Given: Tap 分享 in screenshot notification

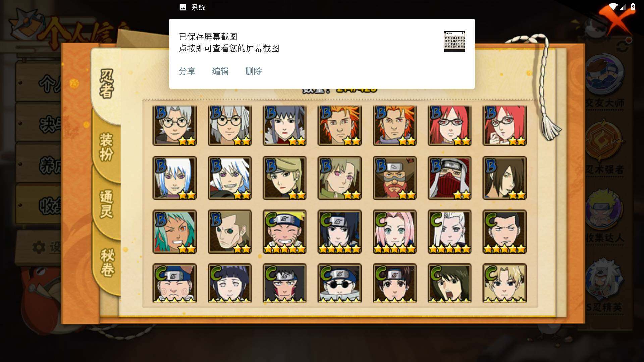Looking at the screenshot, I should [187, 71].
